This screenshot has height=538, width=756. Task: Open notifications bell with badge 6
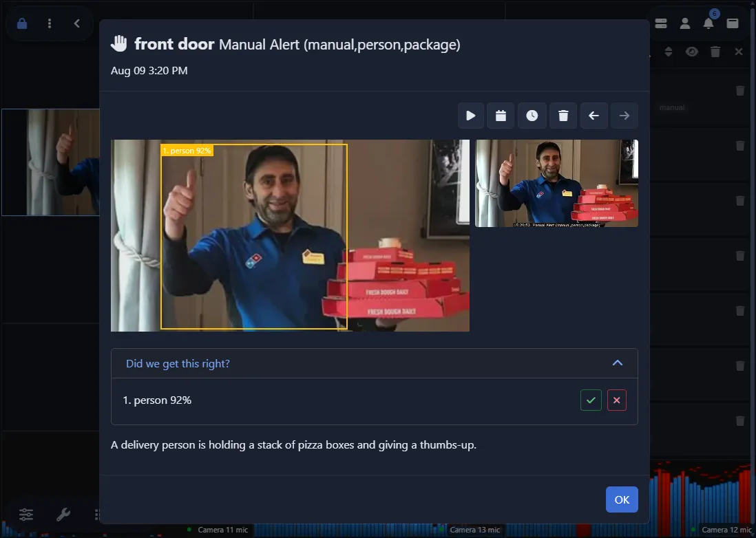click(x=708, y=23)
